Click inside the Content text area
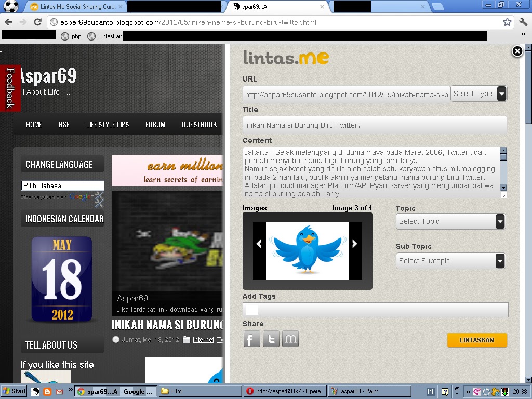532x399 pixels. point(371,172)
